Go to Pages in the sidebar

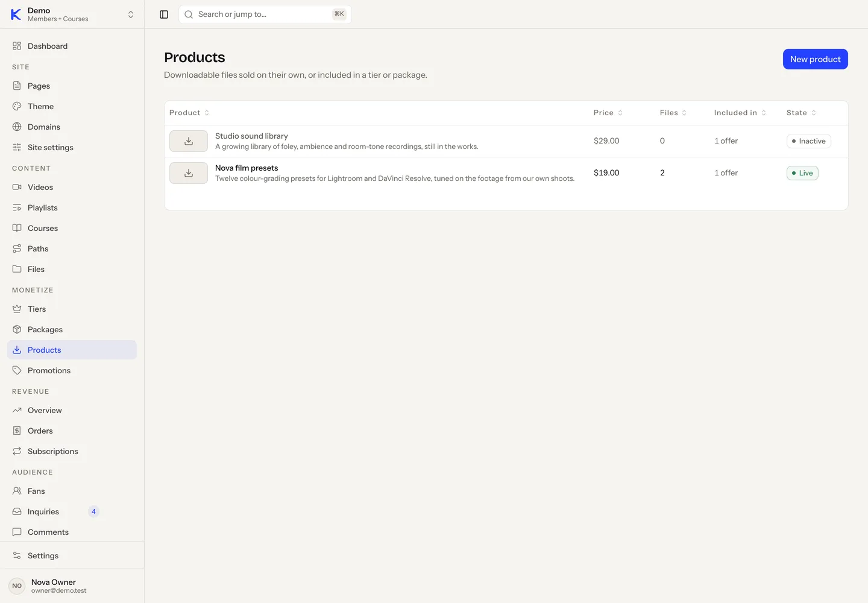click(72, 86)
